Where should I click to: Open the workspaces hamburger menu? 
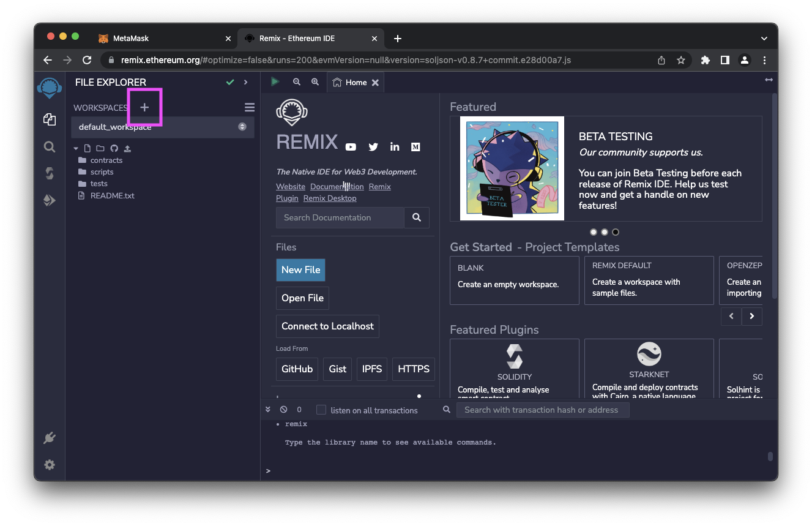pos(250,107)
